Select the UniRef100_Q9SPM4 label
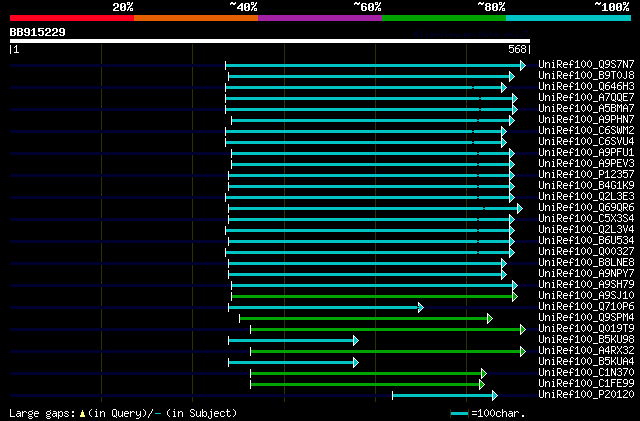 (586, 317)
